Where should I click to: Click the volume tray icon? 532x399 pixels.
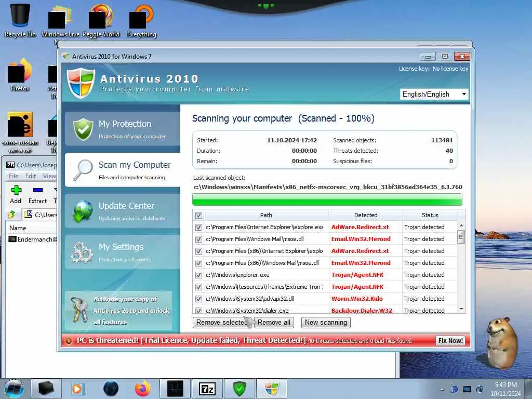(x=480, y=390)
